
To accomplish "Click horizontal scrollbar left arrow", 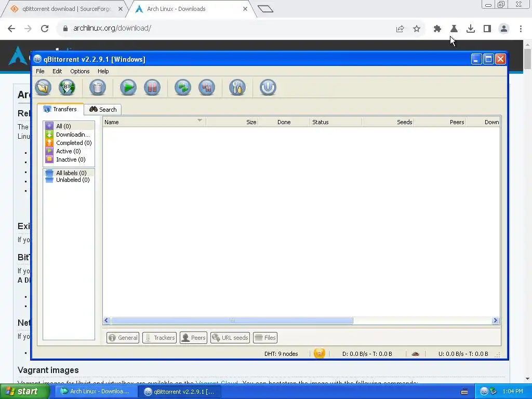I will tap(107, 320).
